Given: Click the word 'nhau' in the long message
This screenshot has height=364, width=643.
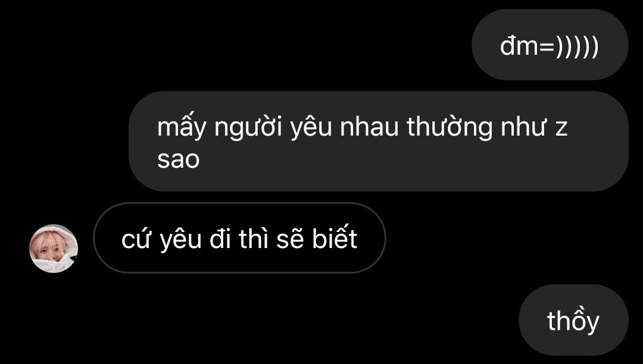Looking at the screenshot, I should pos(369,127).
